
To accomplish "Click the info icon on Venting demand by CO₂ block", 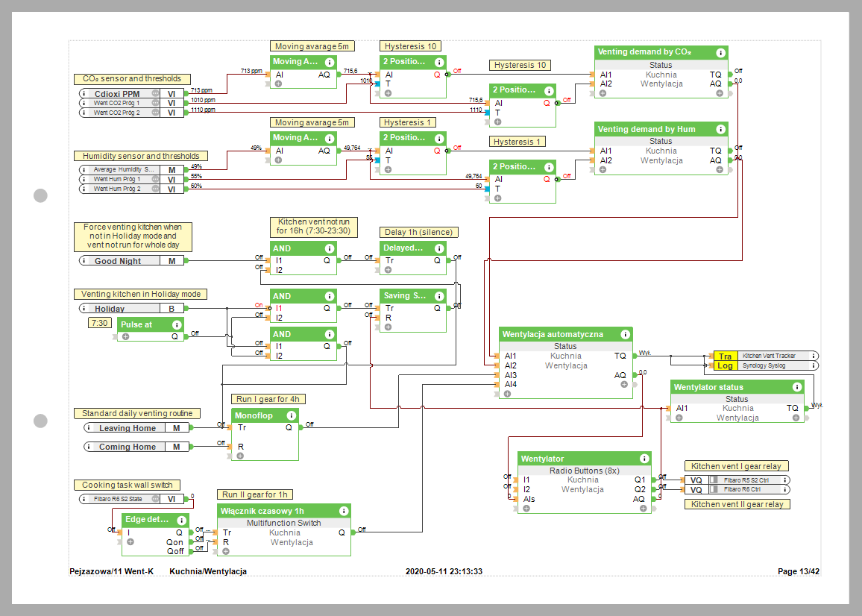I will 720,53.
